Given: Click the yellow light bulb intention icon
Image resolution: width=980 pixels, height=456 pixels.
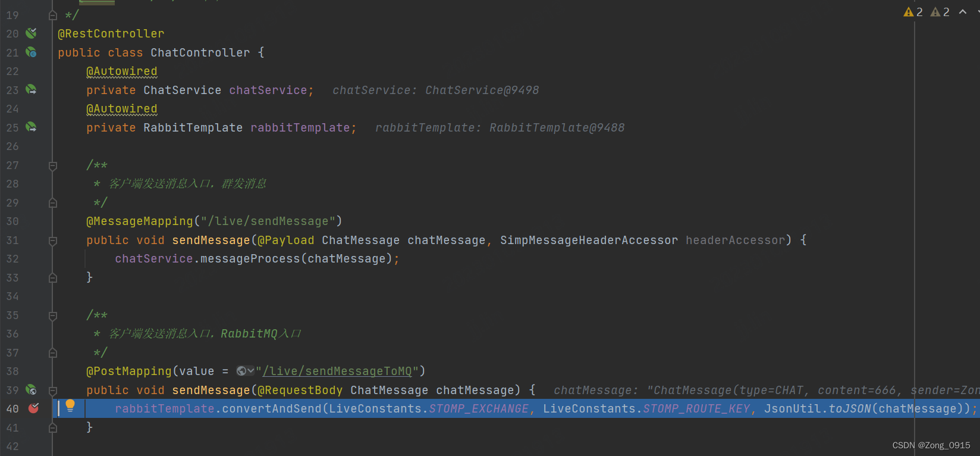Looking at the screenshot, I should tap(70, 406).
